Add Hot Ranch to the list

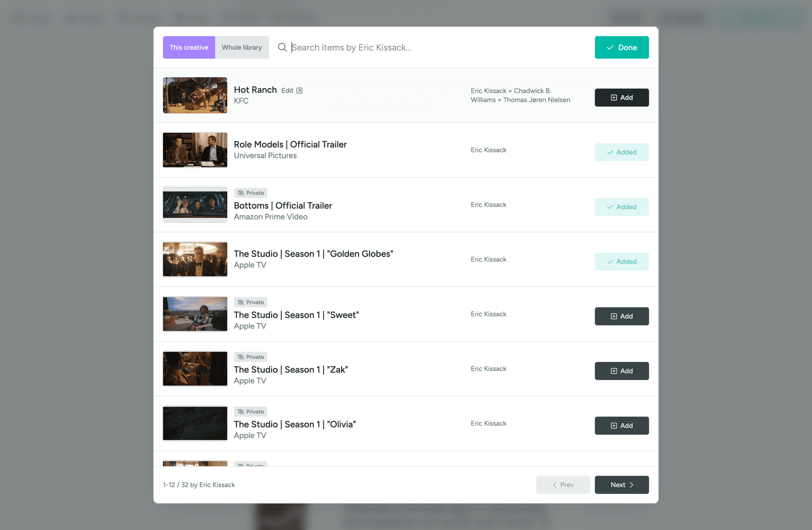coord(622,97)
